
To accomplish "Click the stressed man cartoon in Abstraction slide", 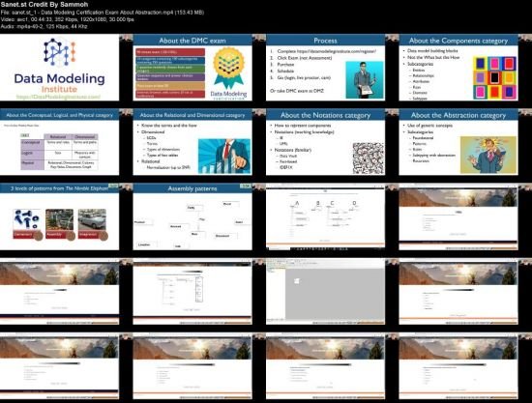I will point(488,155).
